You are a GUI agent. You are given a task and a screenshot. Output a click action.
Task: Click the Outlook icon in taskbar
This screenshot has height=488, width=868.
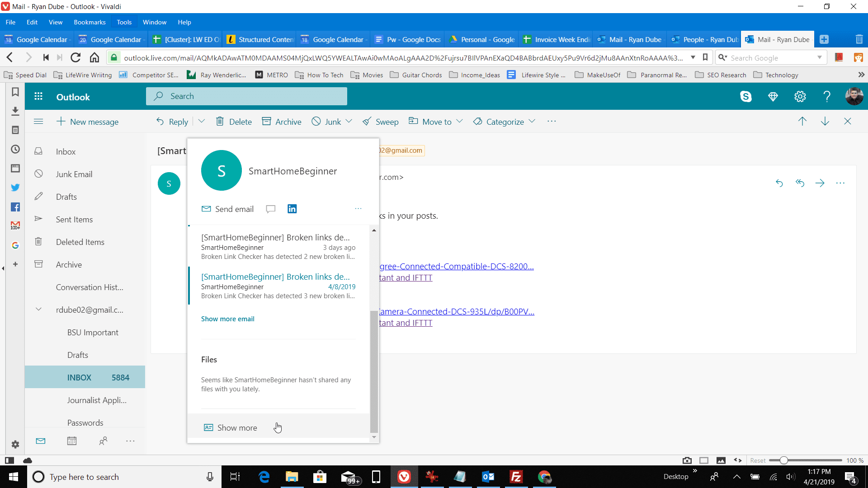[488, 476]
